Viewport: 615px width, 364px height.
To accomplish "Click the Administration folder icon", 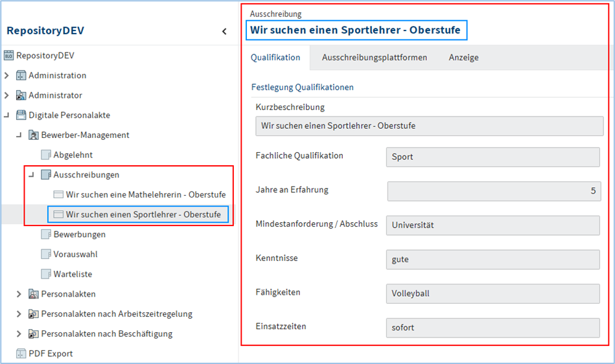I will pos(21,76).
